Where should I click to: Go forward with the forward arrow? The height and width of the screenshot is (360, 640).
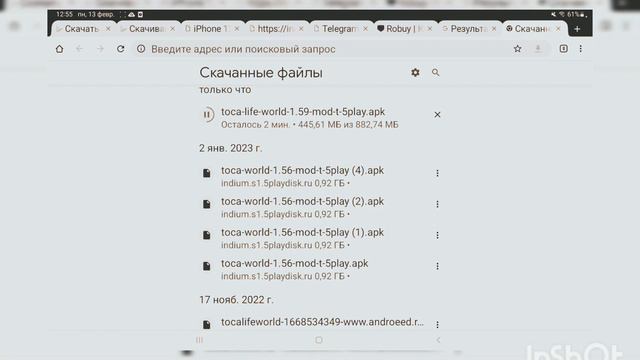(x=100, y=49)
